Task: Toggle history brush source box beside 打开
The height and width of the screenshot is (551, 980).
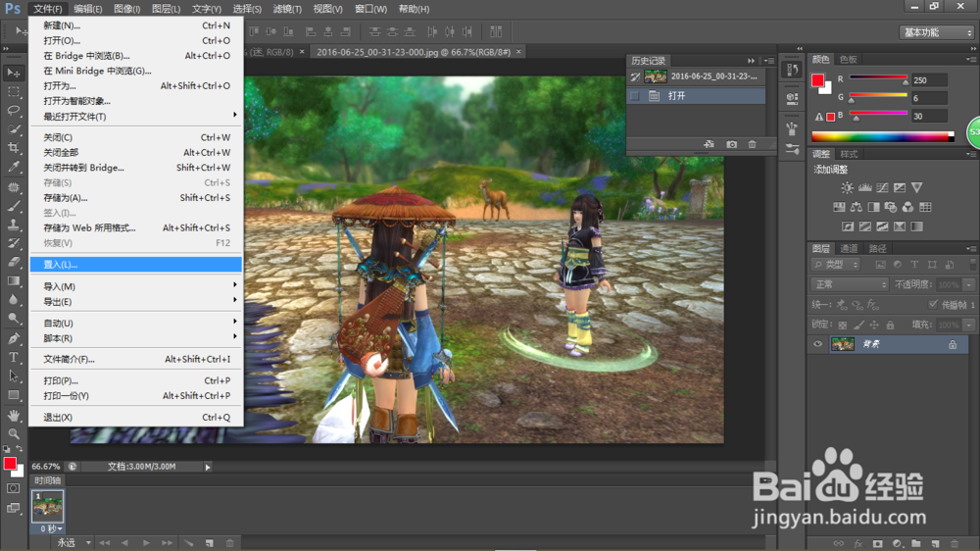Action: point(635,96)
